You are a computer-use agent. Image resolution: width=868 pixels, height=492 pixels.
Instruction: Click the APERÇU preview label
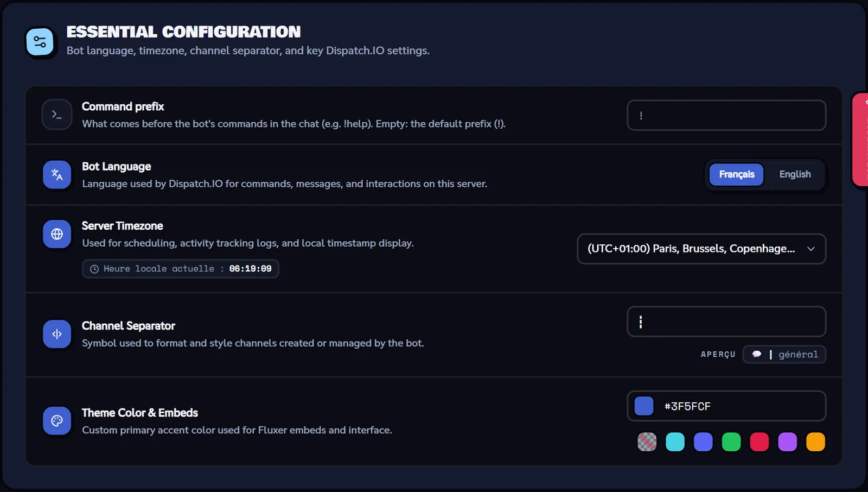click(718, 354)
